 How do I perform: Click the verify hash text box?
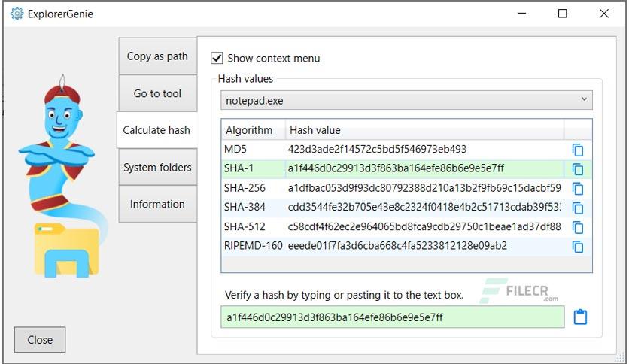(x=392, y=317)
